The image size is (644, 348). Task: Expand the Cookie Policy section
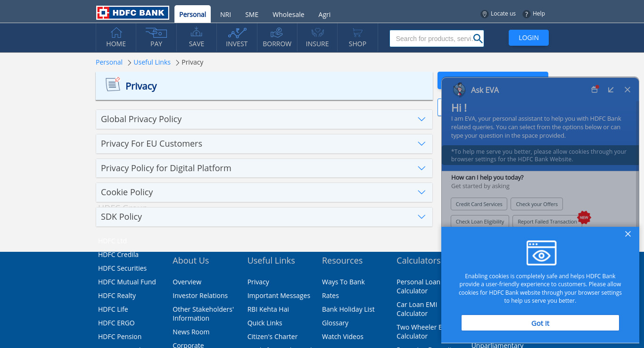(264, 192)
